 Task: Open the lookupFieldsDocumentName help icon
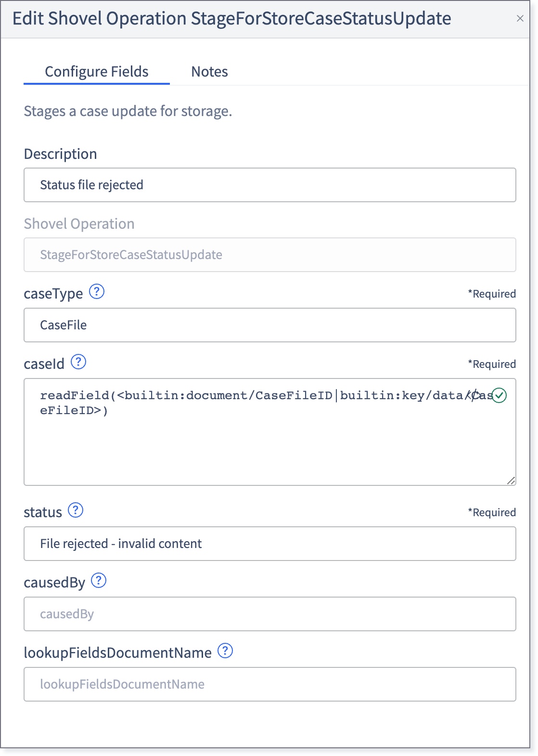pos(225,651)
